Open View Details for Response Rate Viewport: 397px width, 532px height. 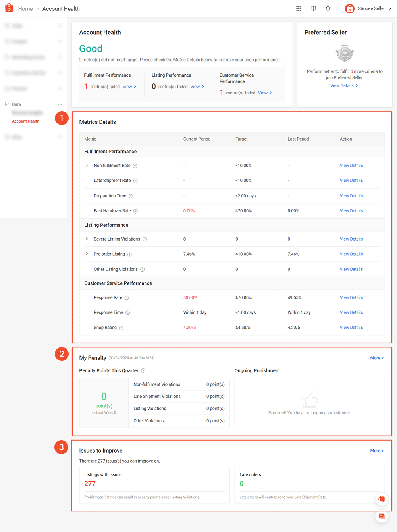coord(351,297)
